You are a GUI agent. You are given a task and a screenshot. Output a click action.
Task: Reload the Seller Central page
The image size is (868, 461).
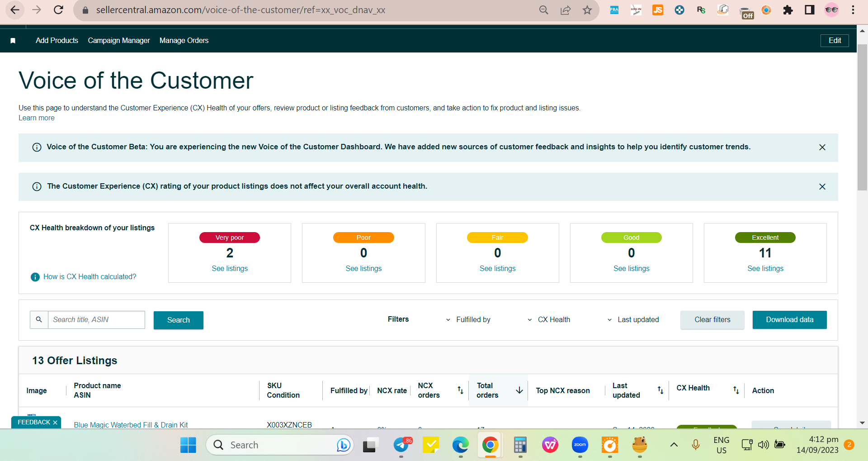[58, 10]
